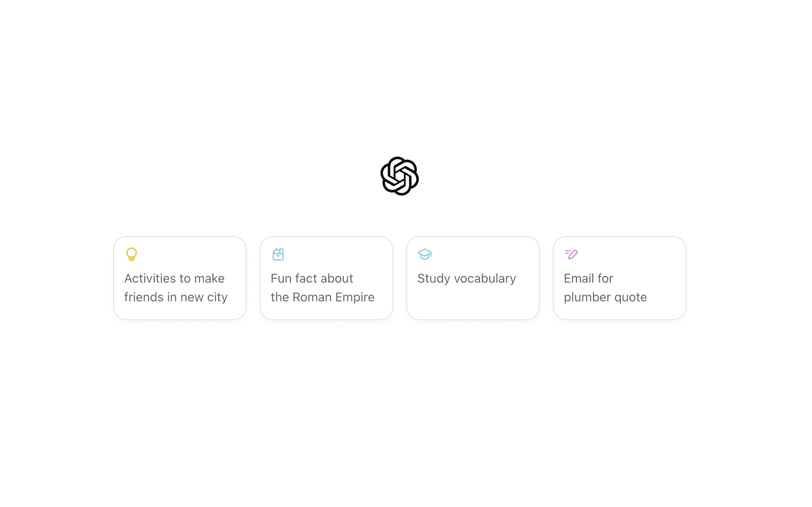The height and width of the screenshot is (507, 812).
Task: Click the 'plumber quote' text line
Action: tap(605, 297)
